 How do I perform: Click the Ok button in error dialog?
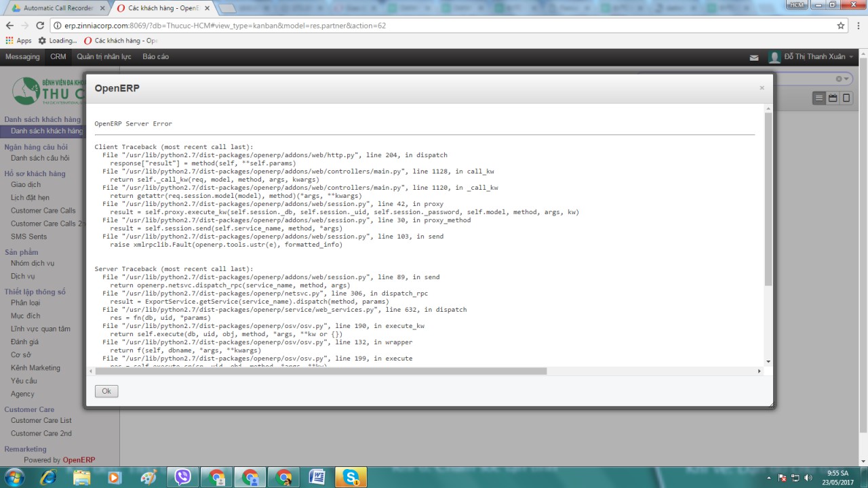tap(106, 391)
